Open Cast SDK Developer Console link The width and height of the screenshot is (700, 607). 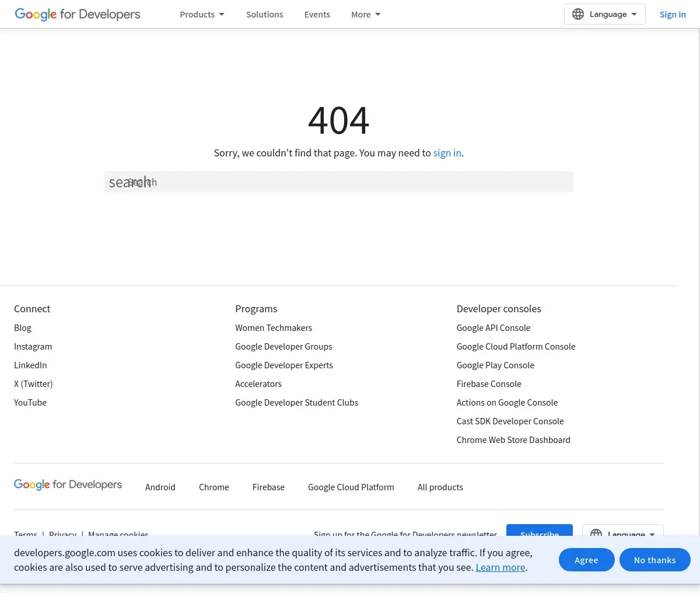point(510,421)
